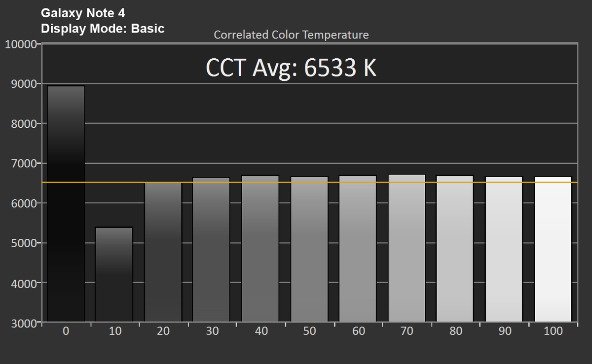Click the x-axis label 20
This screenshot has height=364, width=592.
click(x=163, y=331)
